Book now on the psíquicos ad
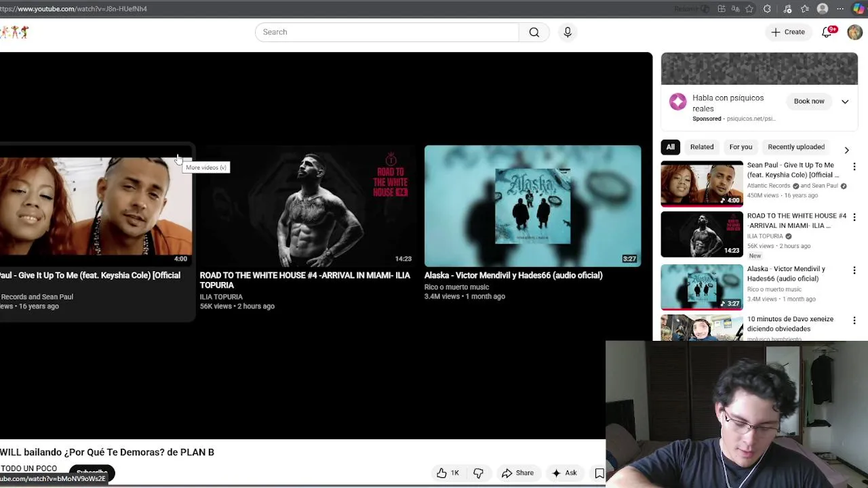868x488 pixels. (x=809, y=101)
